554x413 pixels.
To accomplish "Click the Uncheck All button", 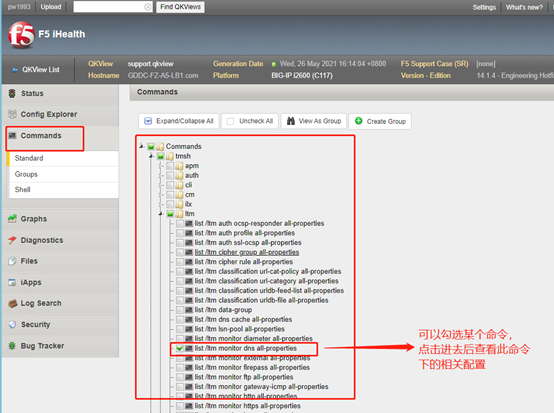I will (x=250, y=121).
